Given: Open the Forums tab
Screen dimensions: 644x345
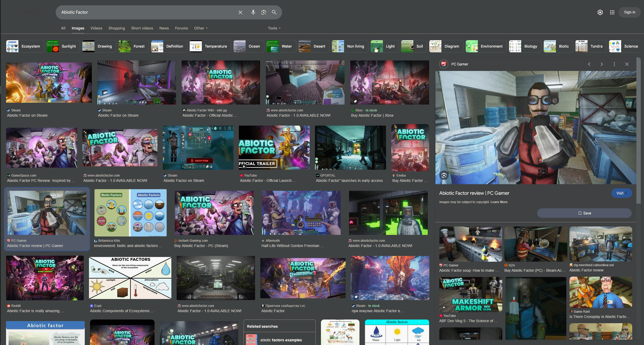Looking at the screenshot, I should [x=181, y=28].
